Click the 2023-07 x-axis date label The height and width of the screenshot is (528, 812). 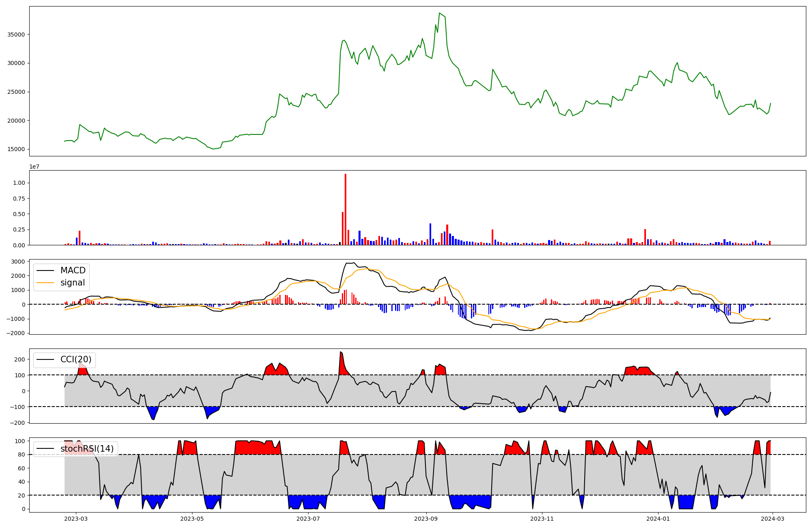point(308,519)
